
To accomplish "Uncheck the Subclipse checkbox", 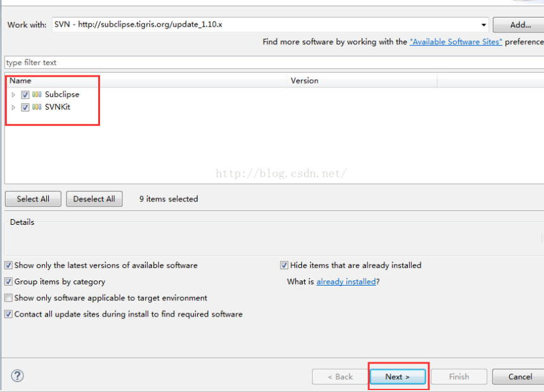I will point(25,94).
